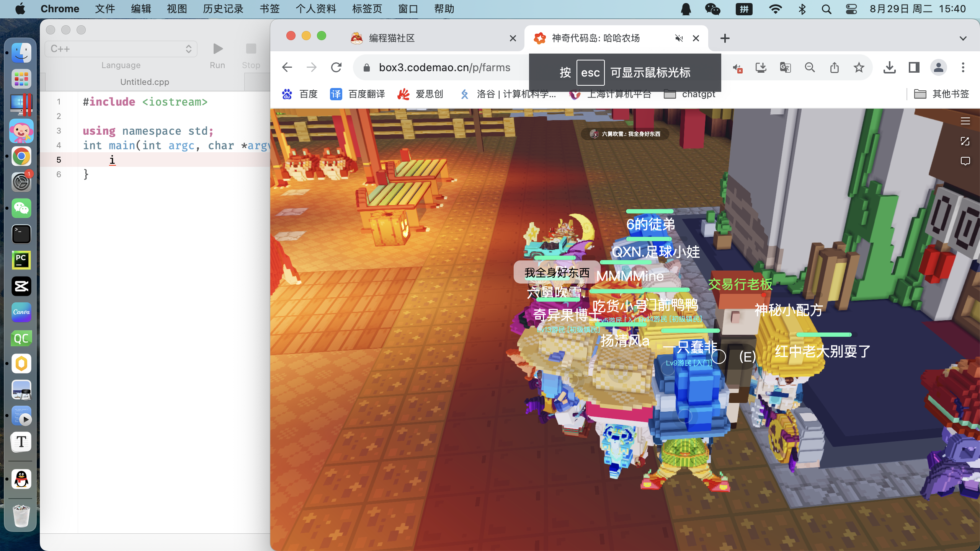Screen dimensions: 980x551
Task: Open the Chrome zoom indicator
Action: (810, 68)
